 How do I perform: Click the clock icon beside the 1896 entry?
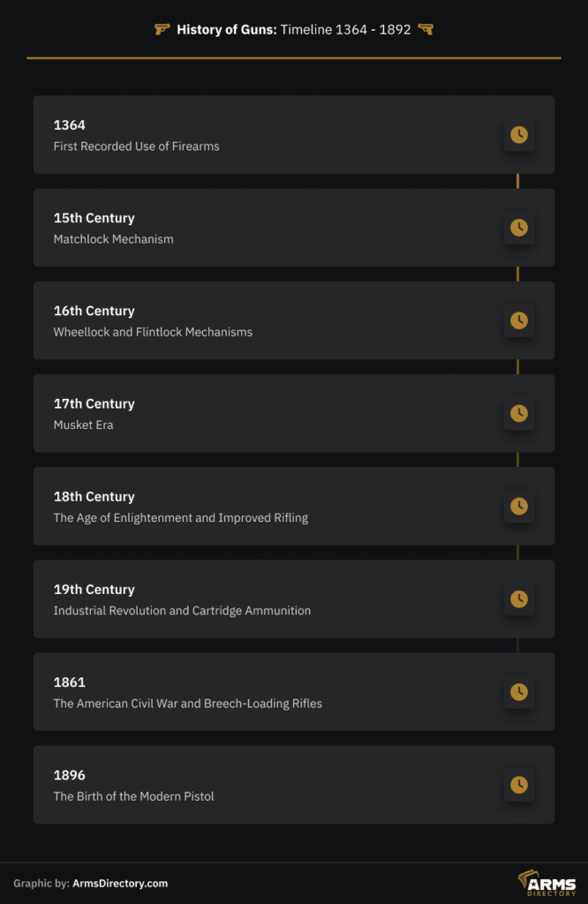519,785
